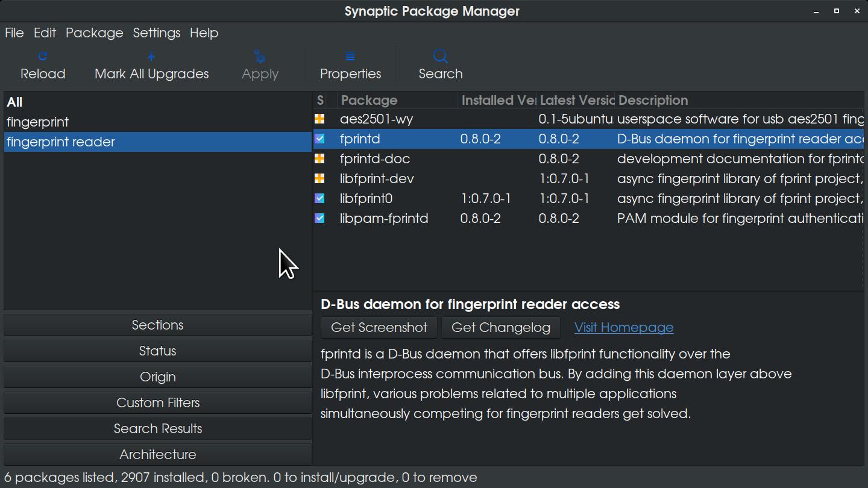Click the Mark All Upgrades arrow icon

tap(151, 57)
